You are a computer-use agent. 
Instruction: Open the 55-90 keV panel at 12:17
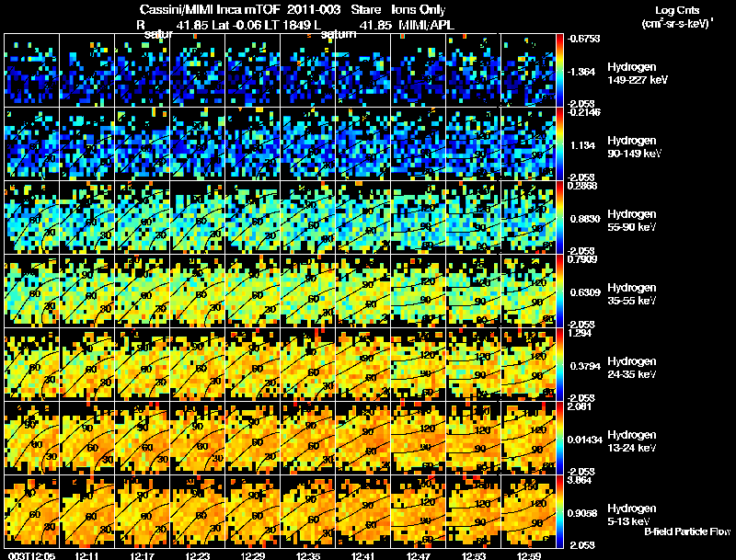[x=143, y=218]
